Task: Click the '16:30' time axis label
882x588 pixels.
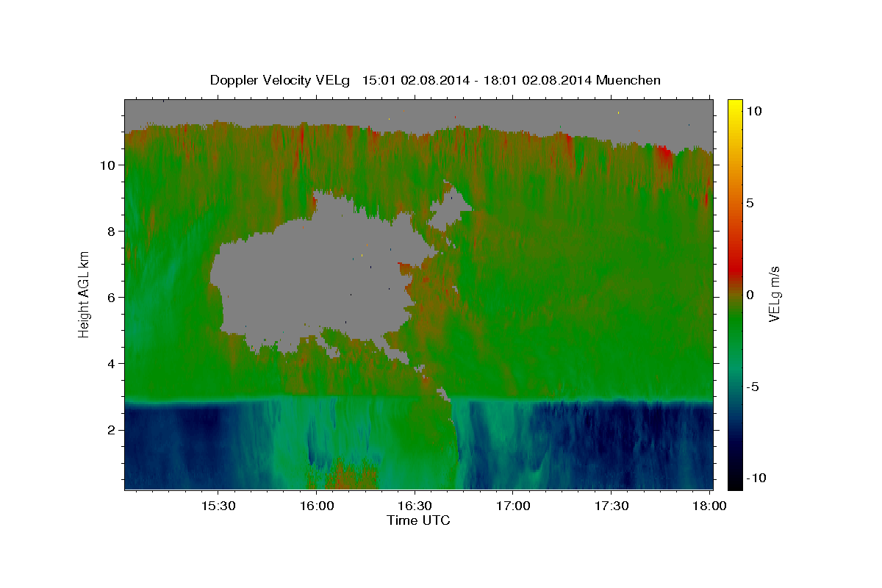Action: (415, 506)
